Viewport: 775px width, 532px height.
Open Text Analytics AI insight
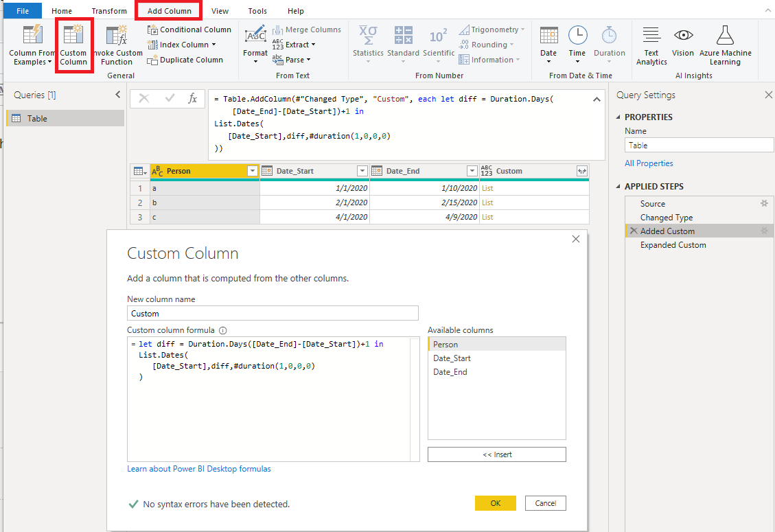pos(651,45)
